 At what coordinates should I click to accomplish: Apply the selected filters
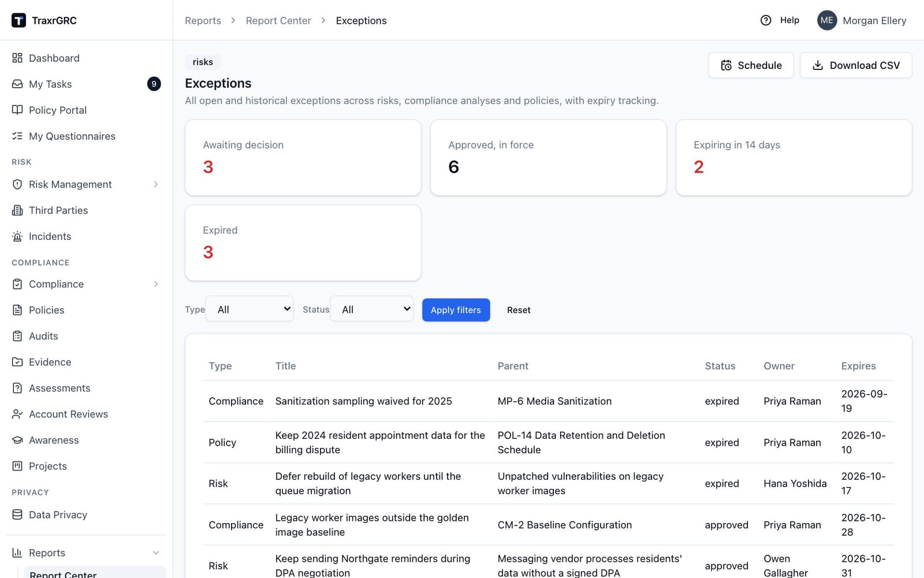pyautogui.click(x=456, y=310)
